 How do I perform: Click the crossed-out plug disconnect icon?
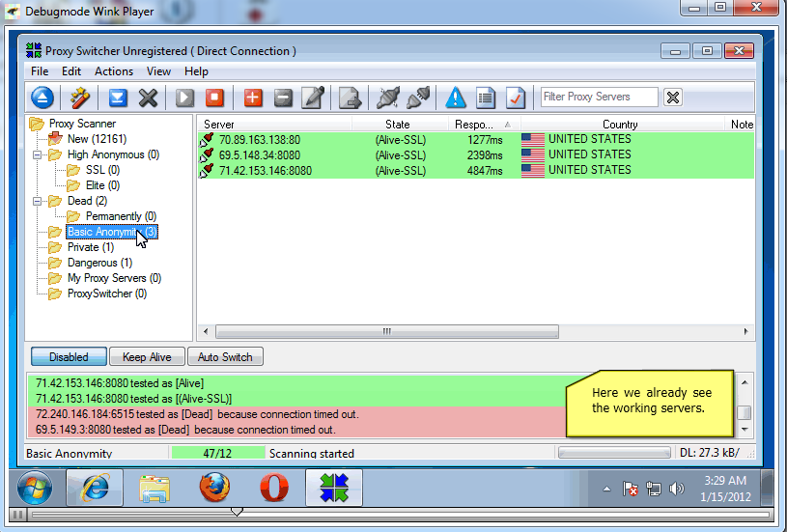[388, 98]
